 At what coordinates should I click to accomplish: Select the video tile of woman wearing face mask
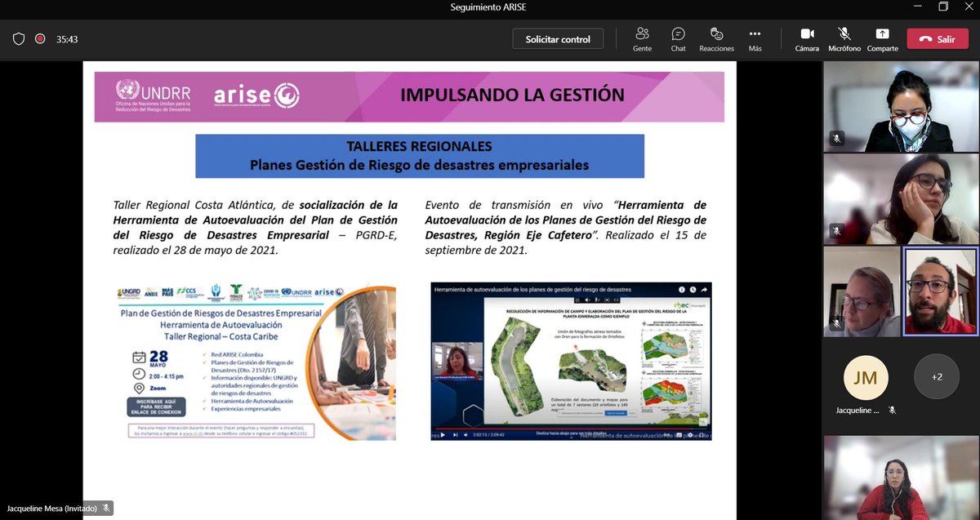coord(900,106)
